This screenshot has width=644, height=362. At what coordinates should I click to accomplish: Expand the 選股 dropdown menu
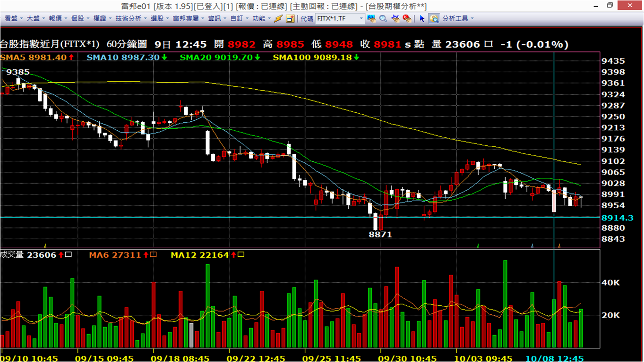(159, 18)
